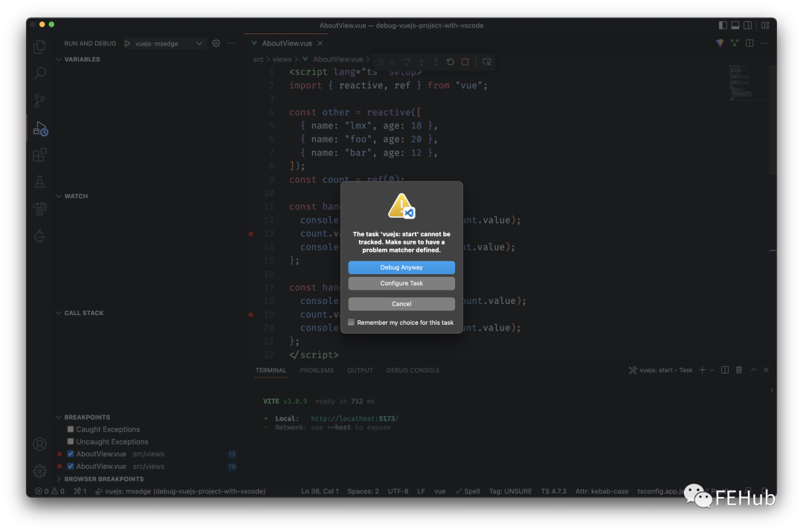This screenshot has width=803, height=532.
Task: Open the PROBLEMS panel tab
Action: (x=317, y=370)
